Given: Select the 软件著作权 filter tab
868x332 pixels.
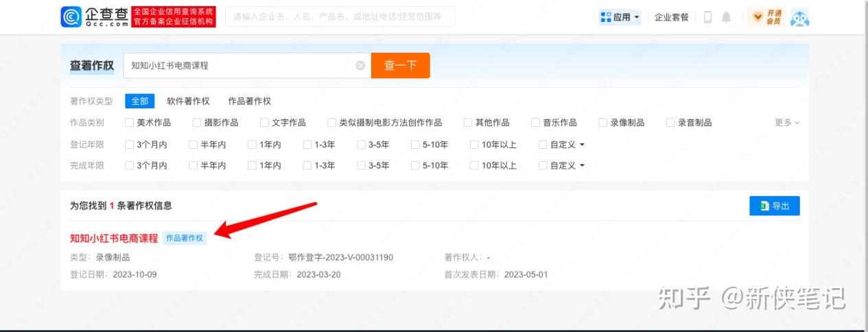Looking at the screenshot, I should click(x=189, y=101).
